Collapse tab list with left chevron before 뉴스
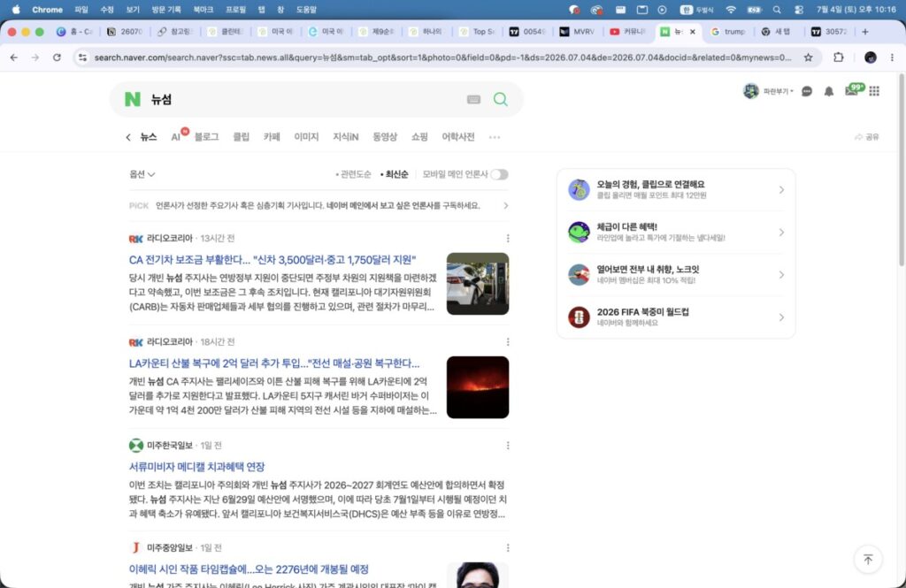Image resolution: width=906 pixels, height=588 pixels. [x=128, y=137]
